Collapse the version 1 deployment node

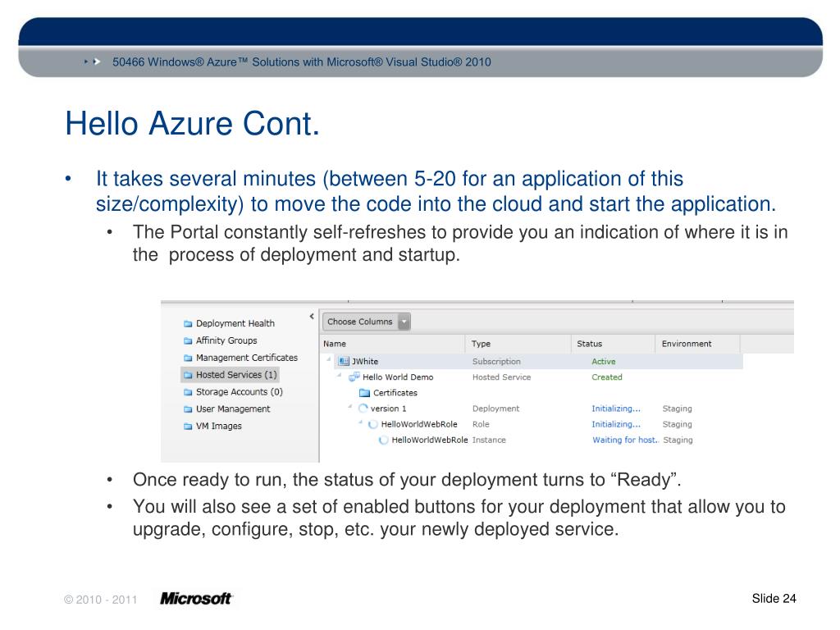(x=349, y=406)
